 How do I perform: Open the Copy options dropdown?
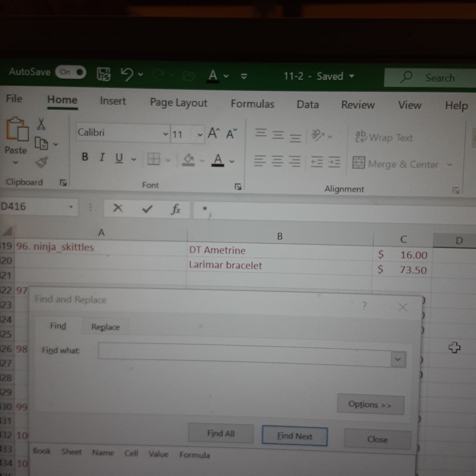tap(56, 144)
